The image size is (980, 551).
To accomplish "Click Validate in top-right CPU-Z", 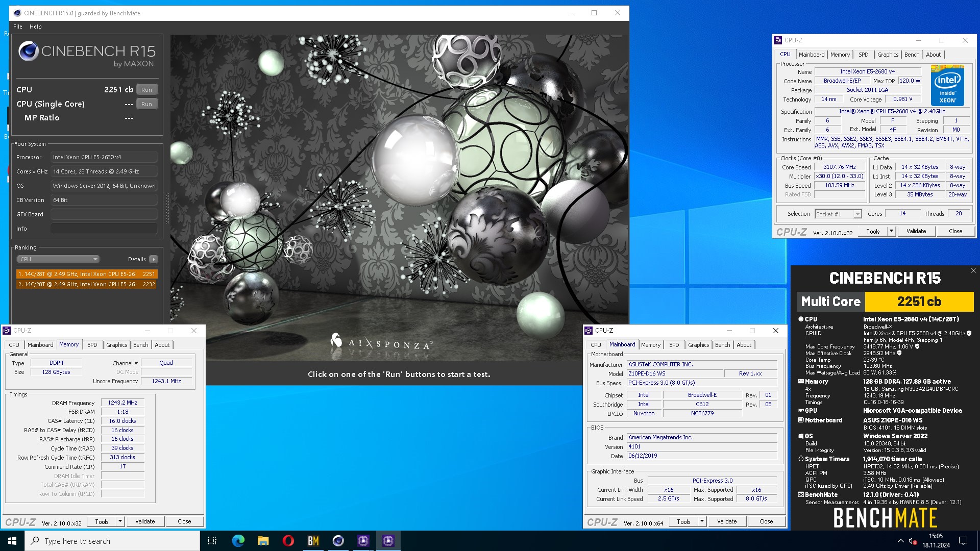I will point(916,231).
